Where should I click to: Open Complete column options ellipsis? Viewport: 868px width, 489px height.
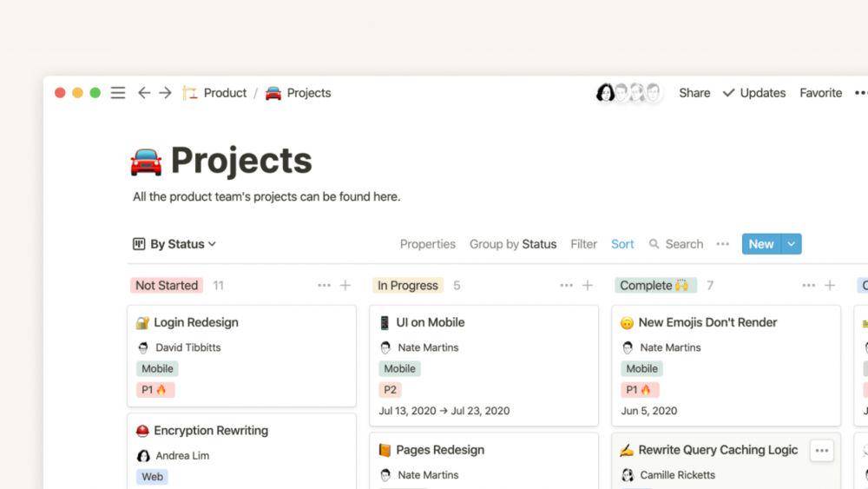808,285
